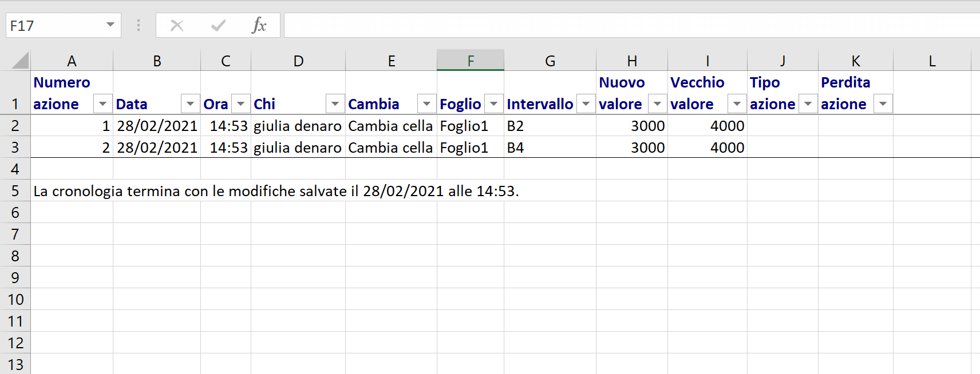Open the Ora column filter dropdown
The height and width of the screenshot is (374, 980).
(241, 104)
